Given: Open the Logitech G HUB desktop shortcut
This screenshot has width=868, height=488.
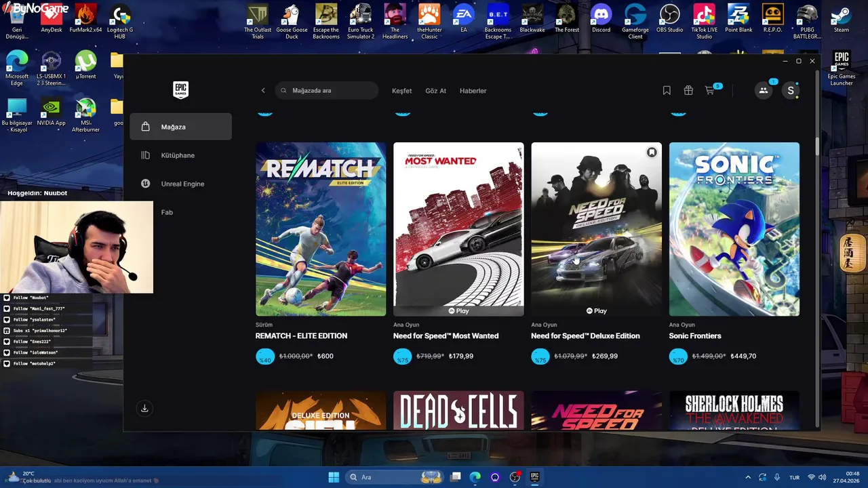Looking at the screenshot, I should coord(120,20).
